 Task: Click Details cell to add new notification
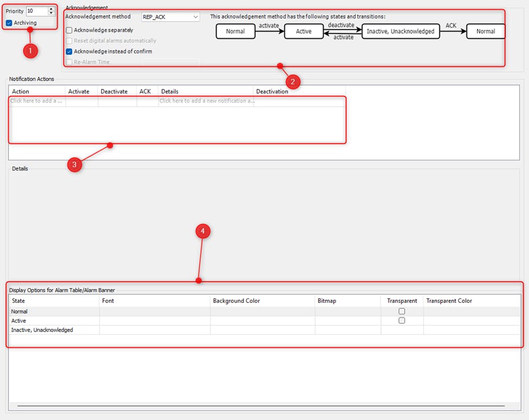206,101
